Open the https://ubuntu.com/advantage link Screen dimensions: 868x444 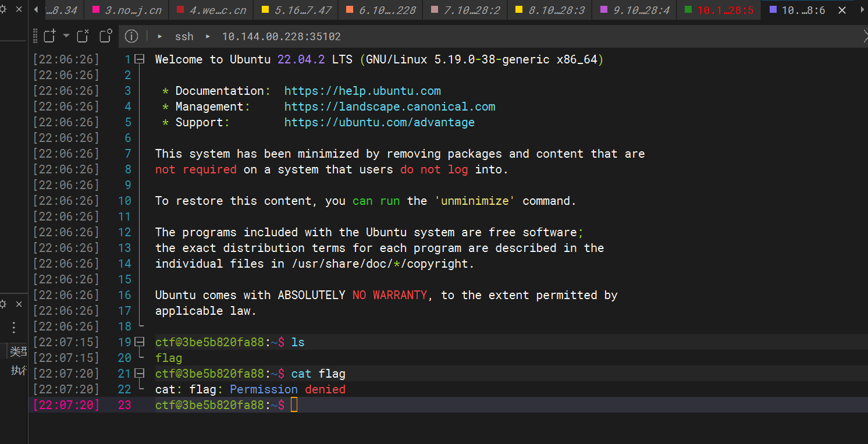pyautogui.click(x=379, y=122)
